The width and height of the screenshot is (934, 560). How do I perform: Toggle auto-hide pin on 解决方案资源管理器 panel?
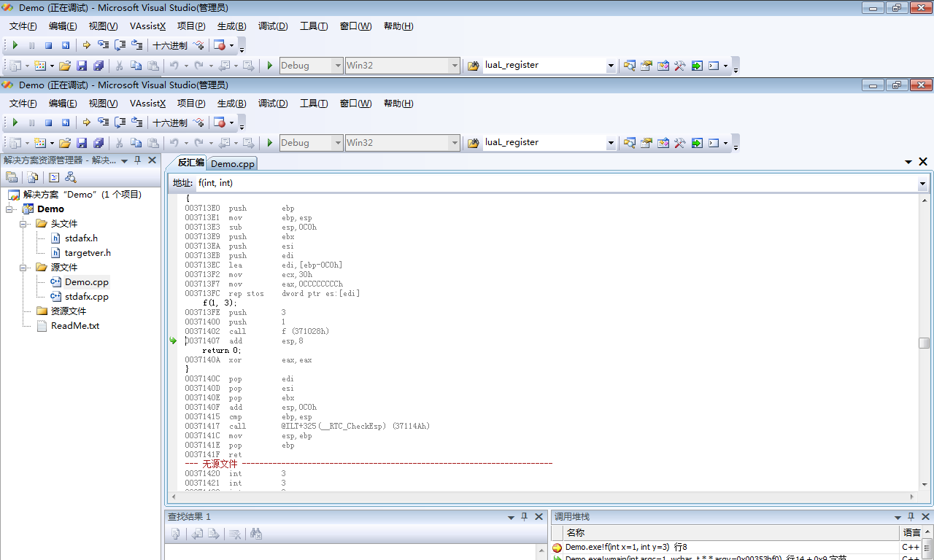tap(137, 160)
